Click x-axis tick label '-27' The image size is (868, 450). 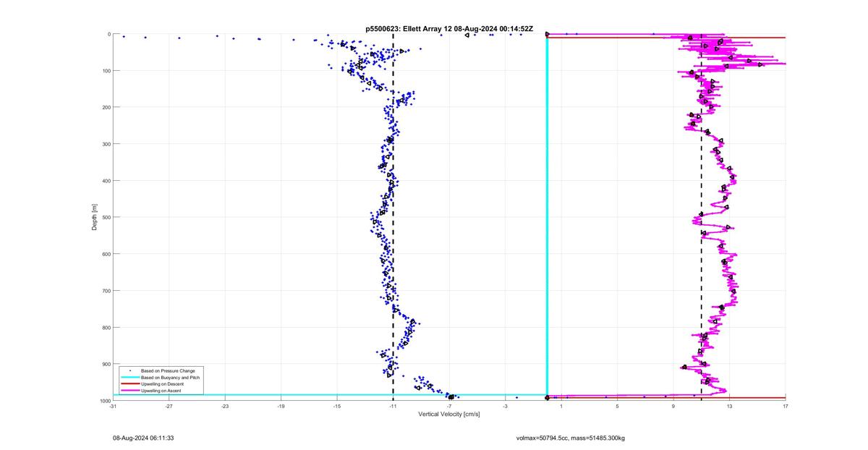click(169, 406)
